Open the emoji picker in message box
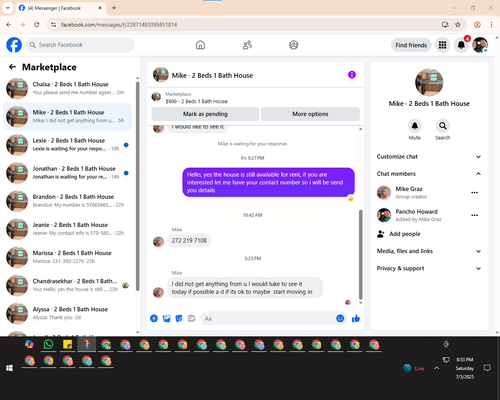 [x=340, y=318]
